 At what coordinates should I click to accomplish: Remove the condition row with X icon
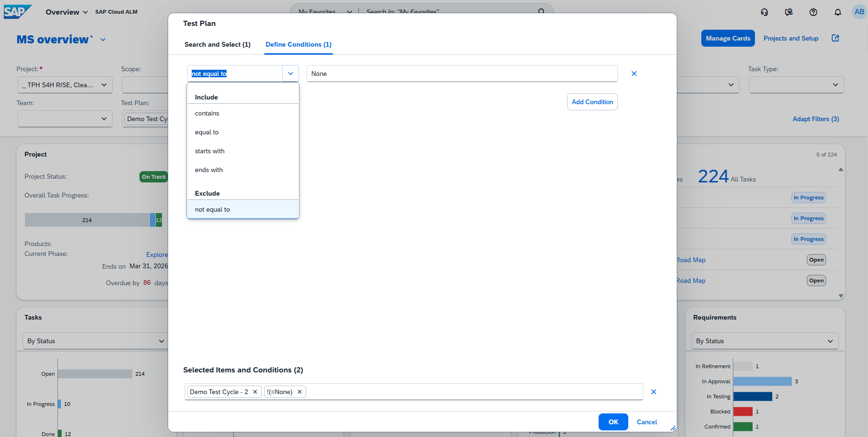tap(634, 74)
